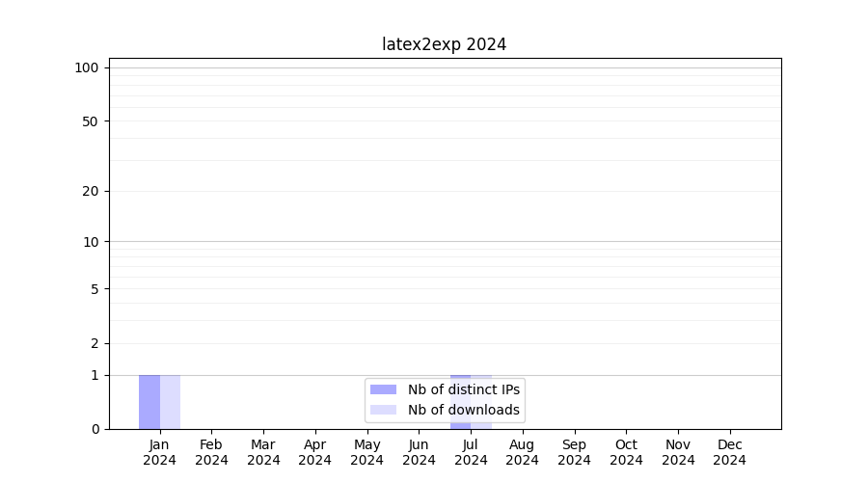Viewport: 868px width, 482px height.
Task: Click the Oct 2024 x-axis label
Action: click(626, 452)
